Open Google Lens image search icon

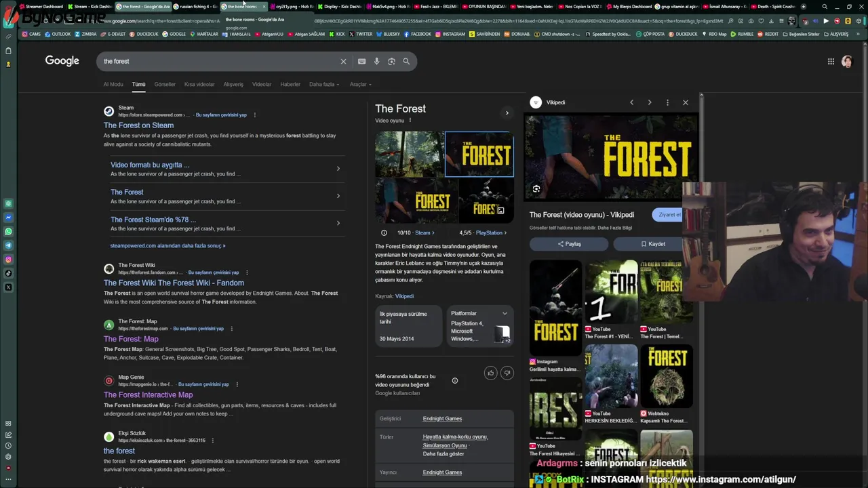point(391,62)
